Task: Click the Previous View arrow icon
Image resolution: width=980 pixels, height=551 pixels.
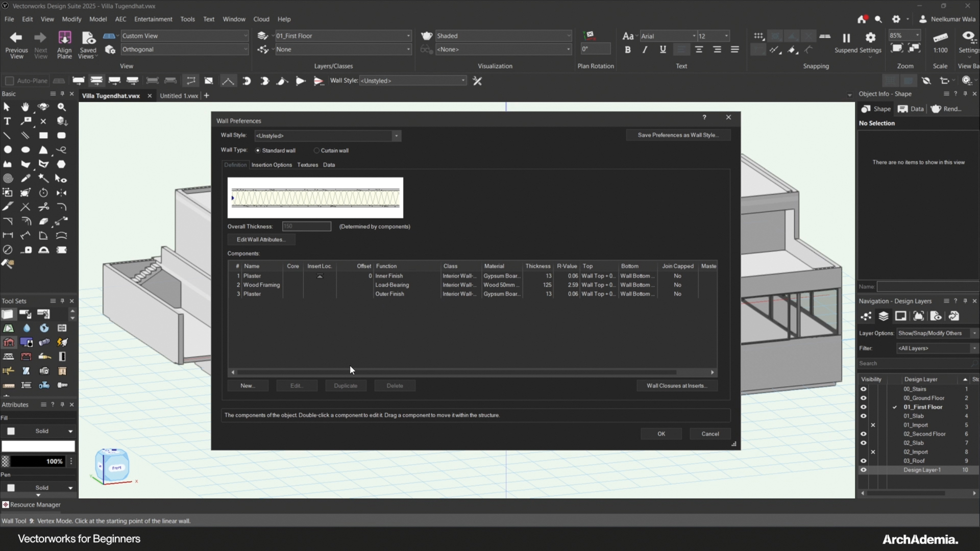Action: pyautogui.click(x=16, y=38)
